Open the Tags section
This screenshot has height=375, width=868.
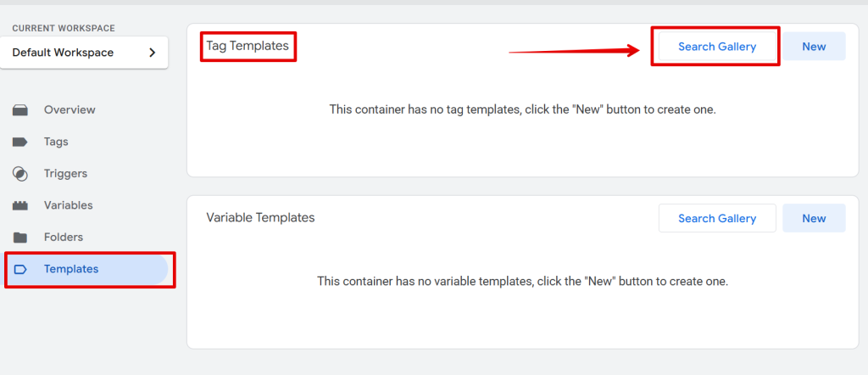[56, 142]
